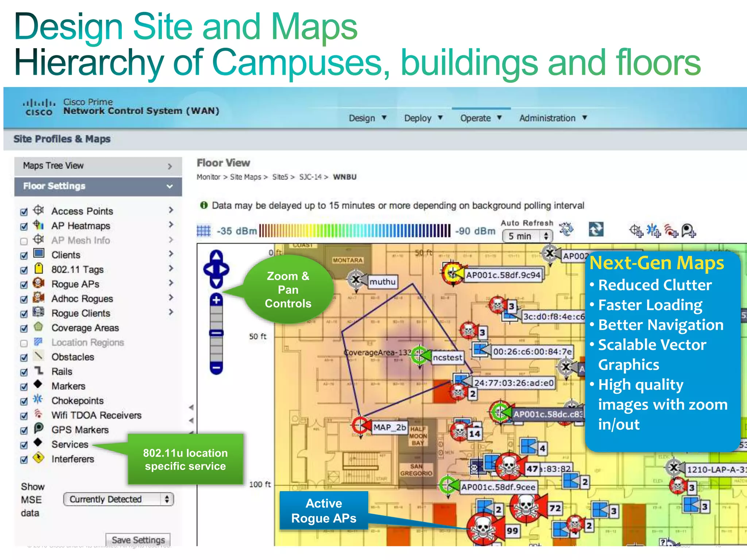Uncheck the Clients checkbox

(x=24, y=256)
